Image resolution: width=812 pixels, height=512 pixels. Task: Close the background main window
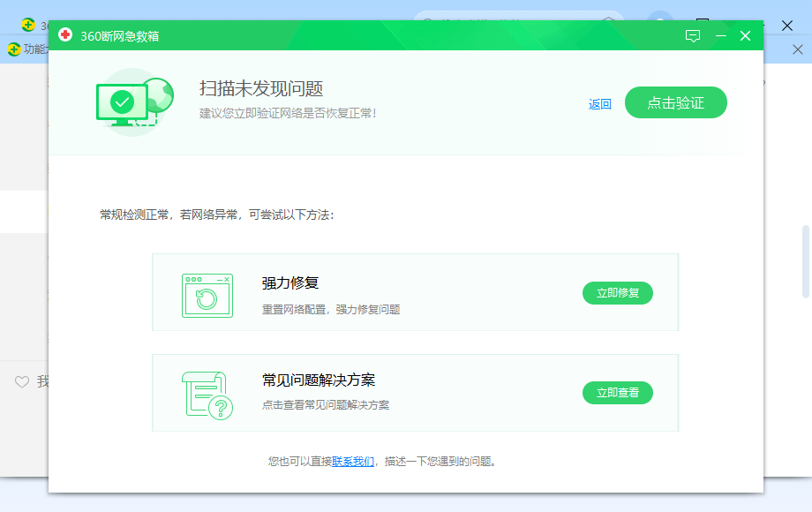787,26
